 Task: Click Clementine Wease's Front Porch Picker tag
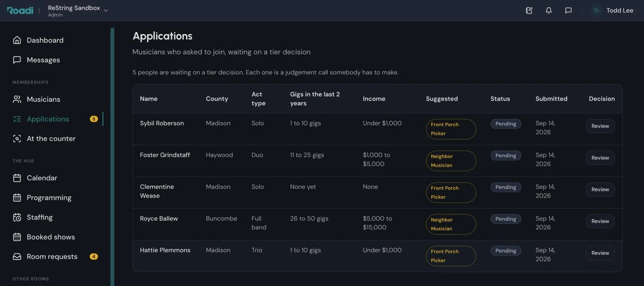pos(451,193)
